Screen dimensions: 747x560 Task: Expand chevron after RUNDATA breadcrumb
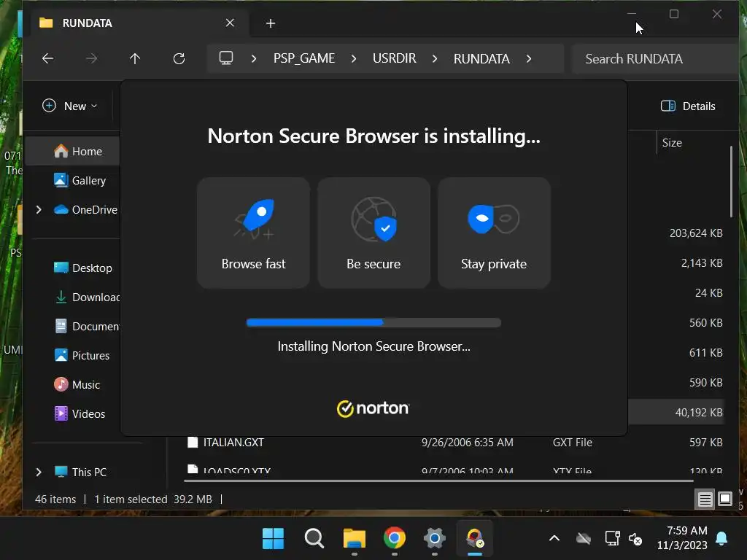[x=528, y=58]
